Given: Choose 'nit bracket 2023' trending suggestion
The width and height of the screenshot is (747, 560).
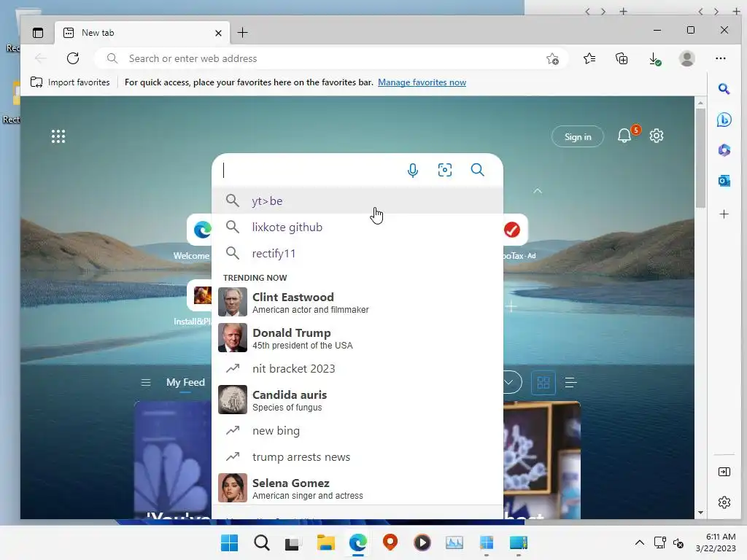Looking at the screenshot, I should pyautogui.click(x=357, y=368).
